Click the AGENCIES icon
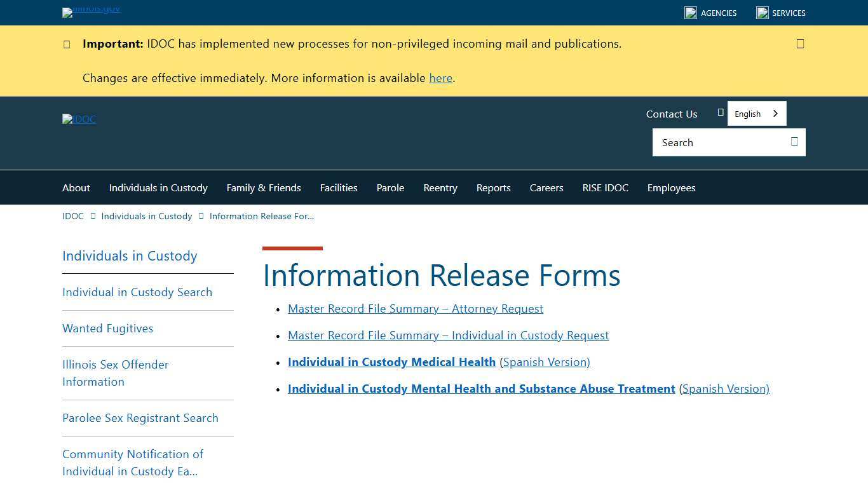Screen dimensions: 868x488 click(691, 12)
